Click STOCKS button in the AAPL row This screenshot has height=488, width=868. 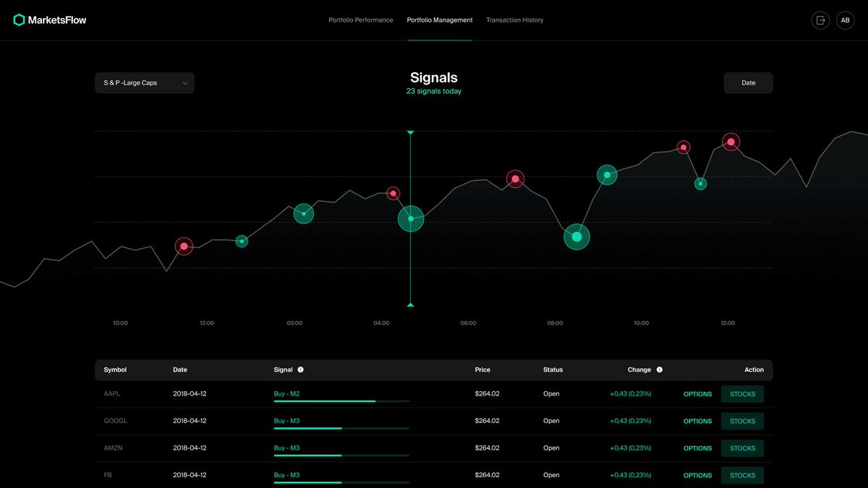(x=742, y=394)
